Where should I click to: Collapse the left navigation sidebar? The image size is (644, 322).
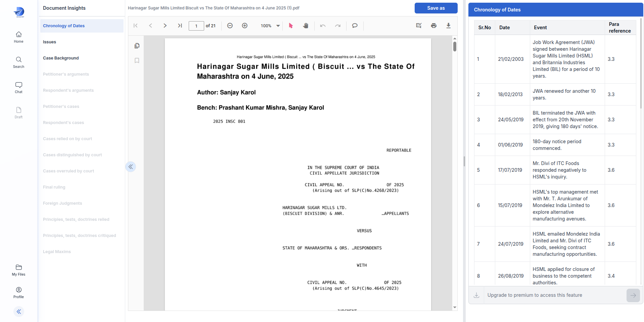[19, 312]
